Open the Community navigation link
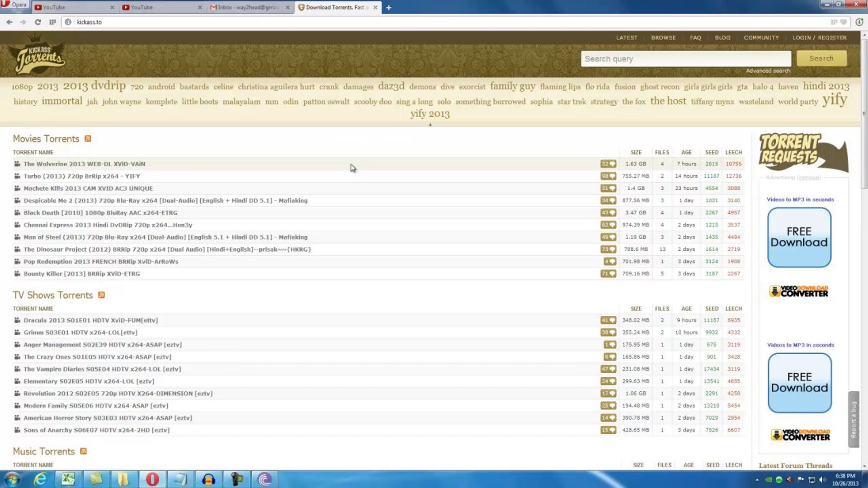868x488 pixels. coord(761,38)
